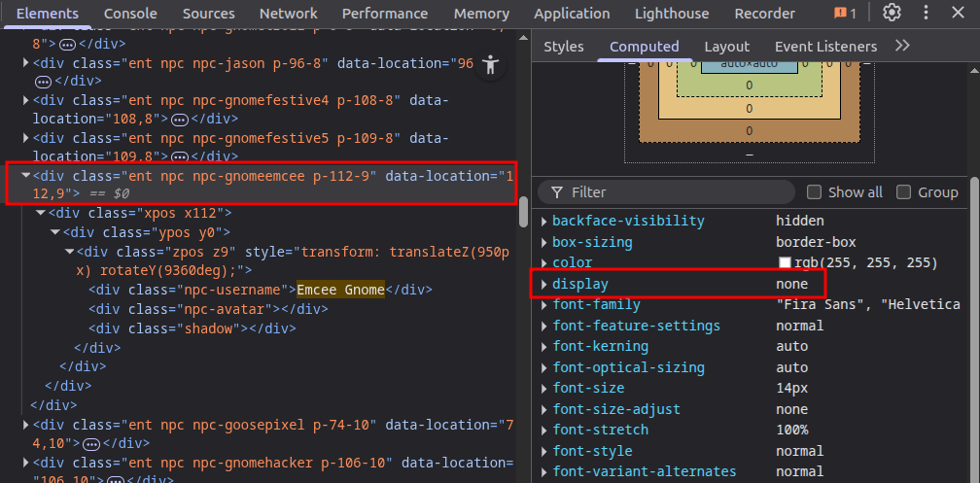The height and width of the screenshot is (483, 980).
Task: Select the Emcee Gnome text node
Action: 340,290
